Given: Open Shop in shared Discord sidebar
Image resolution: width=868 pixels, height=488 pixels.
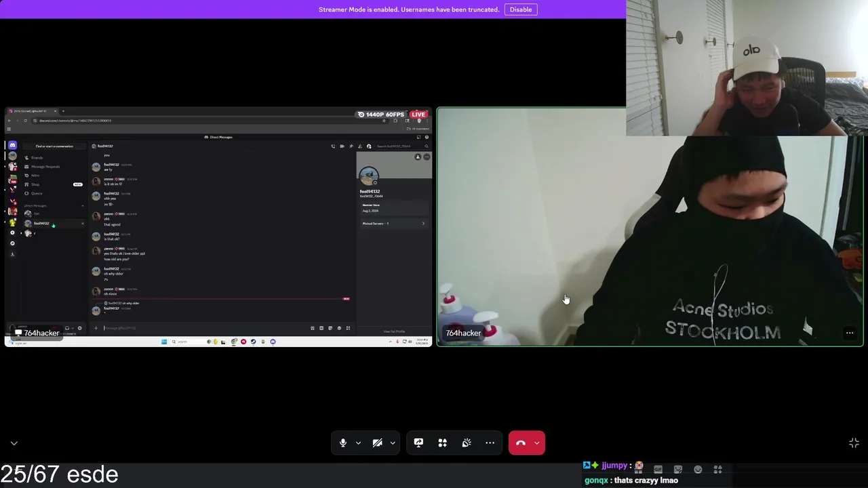Looking at the screenshot, I should 35,184.
